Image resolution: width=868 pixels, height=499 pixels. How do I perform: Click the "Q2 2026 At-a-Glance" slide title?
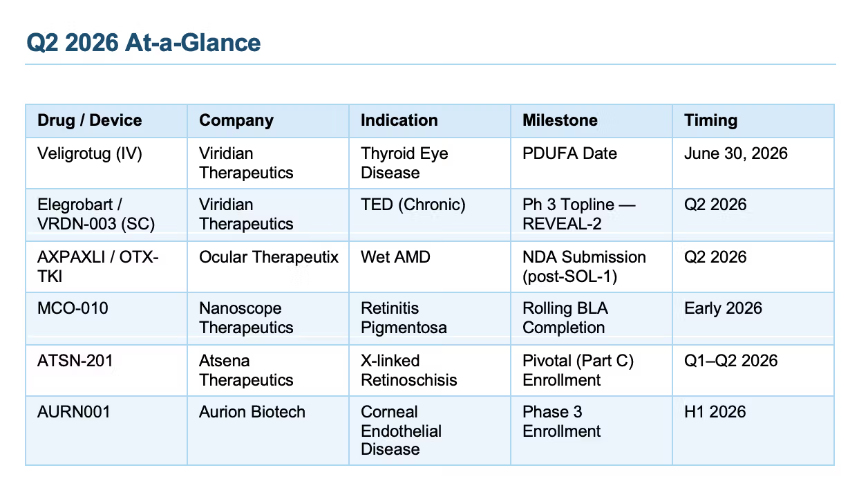[x=144, y=43]
